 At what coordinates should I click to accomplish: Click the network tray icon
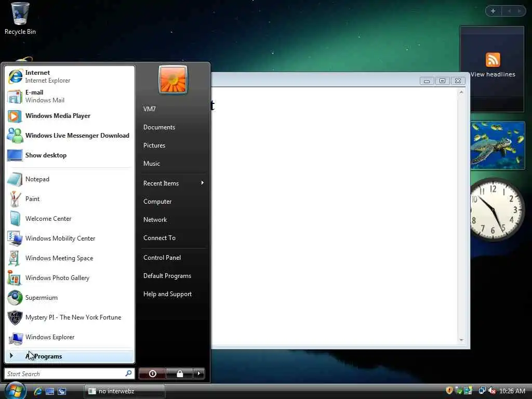click(x=482, y=391)
